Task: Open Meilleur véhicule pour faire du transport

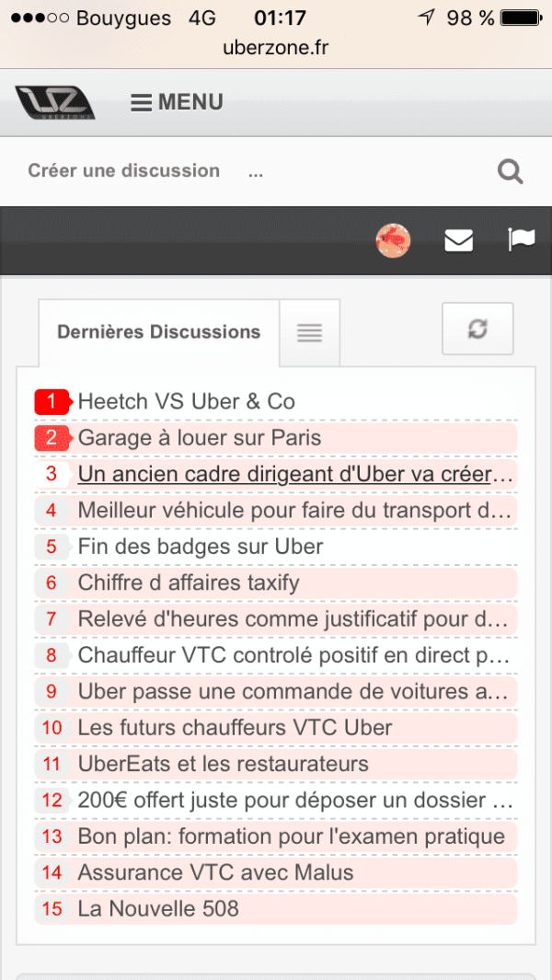Action: pyautogui.click(x=294, y=511)
